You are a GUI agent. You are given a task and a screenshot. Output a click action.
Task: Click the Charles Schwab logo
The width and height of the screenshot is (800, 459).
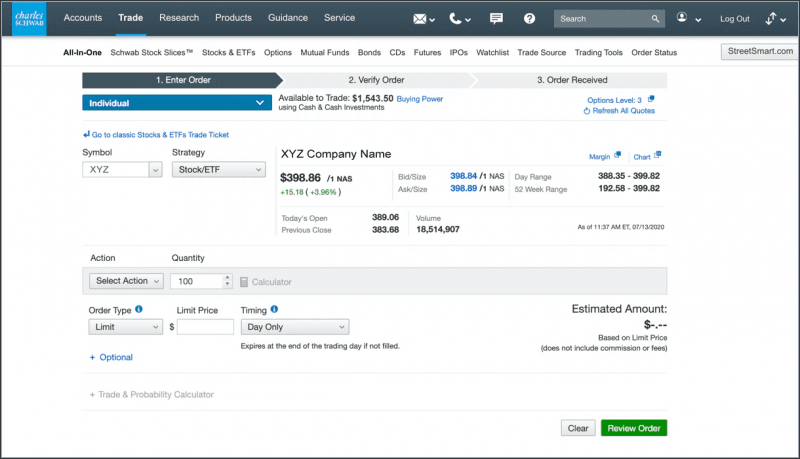pyautogui.click(x=29, y=18)
